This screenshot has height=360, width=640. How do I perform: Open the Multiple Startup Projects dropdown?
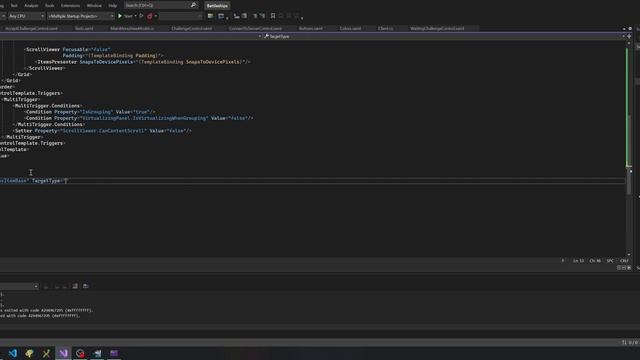tap(80, 16)
